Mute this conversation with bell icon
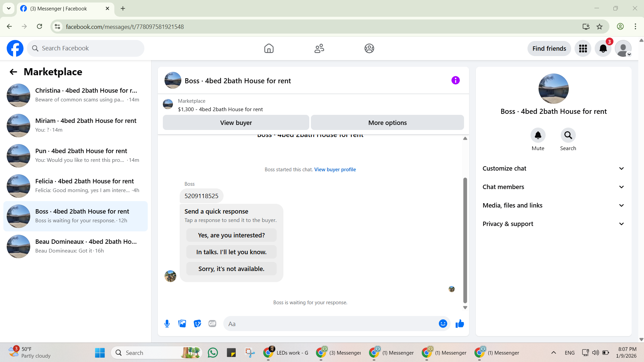The image size is (644, 362). pyautogui.click(x=538, y=135)
